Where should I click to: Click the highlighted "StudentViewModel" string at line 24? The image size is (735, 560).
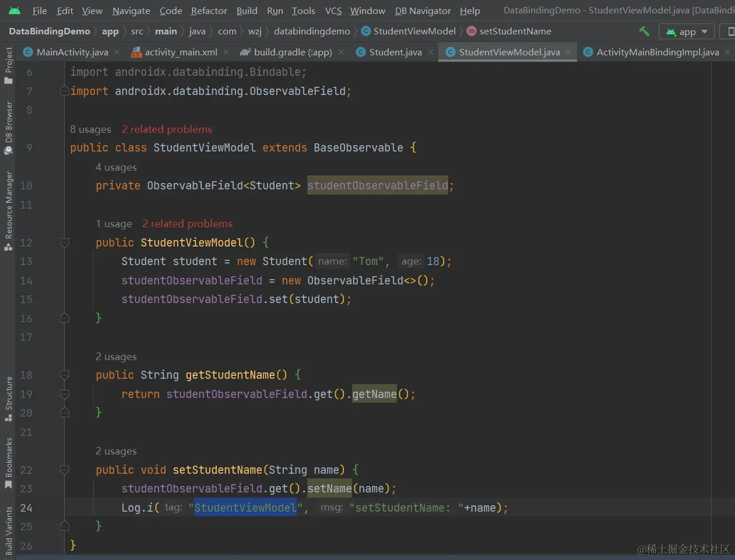[x=245, y=508]
